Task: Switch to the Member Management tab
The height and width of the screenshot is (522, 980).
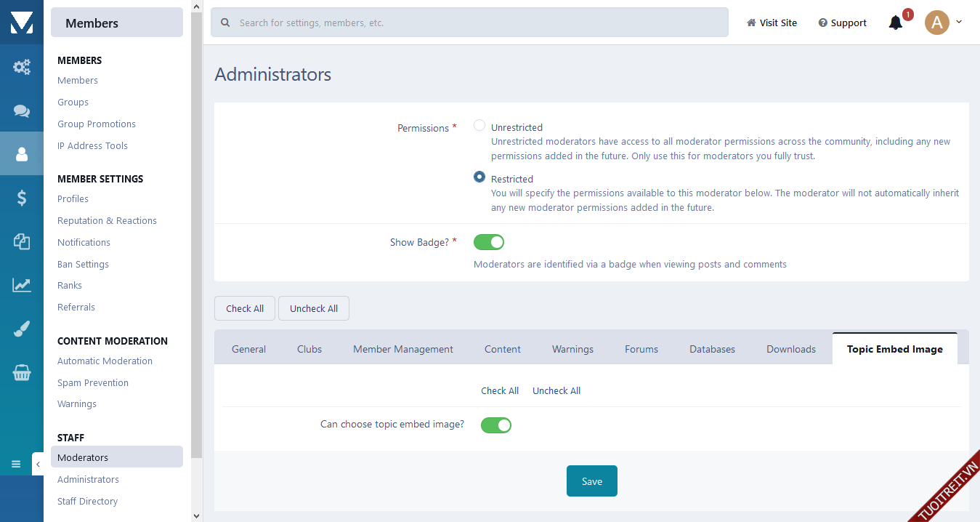Action: tap(403, 349)
